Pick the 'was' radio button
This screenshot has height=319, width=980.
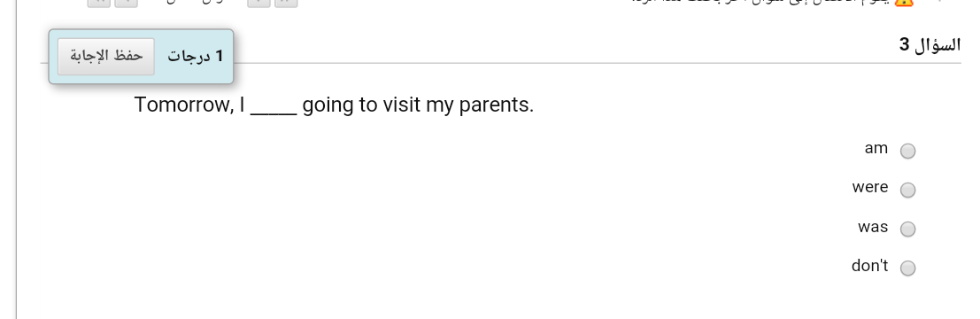click(907, 229)
